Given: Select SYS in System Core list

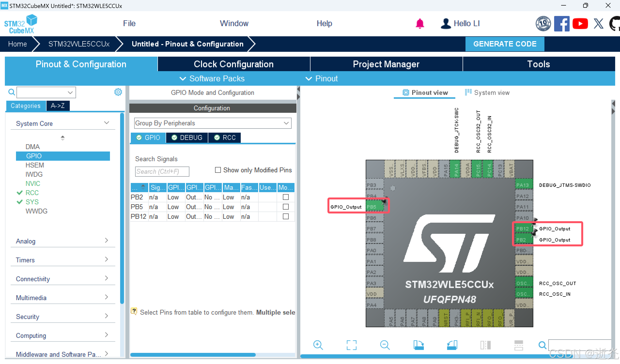Looking at the screenshot, I should click(32, 202).
